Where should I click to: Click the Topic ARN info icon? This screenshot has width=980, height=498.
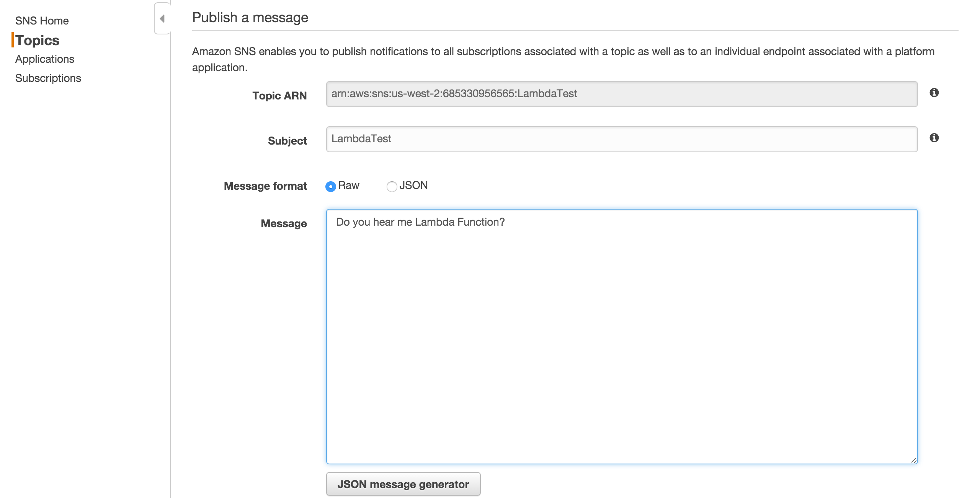[934, 93]
